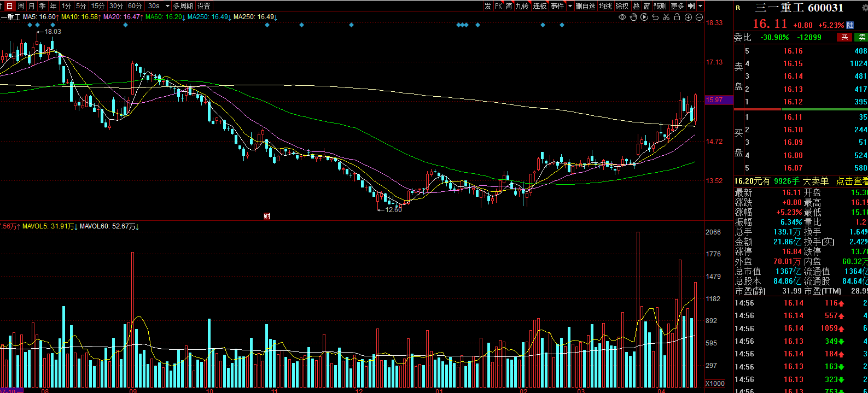Click buy level 1 price 16.11
868x393 pixels.
[793, 117]
